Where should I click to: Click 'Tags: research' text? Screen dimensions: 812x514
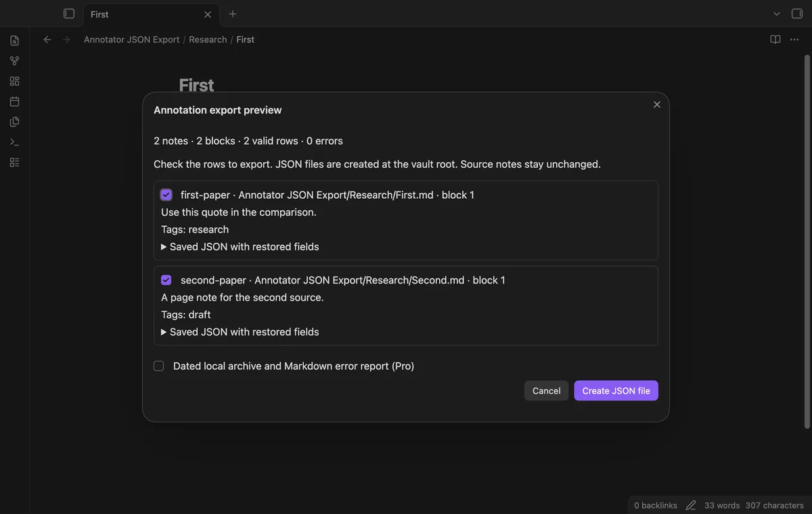pyautogui.click(x=195, y=229)
